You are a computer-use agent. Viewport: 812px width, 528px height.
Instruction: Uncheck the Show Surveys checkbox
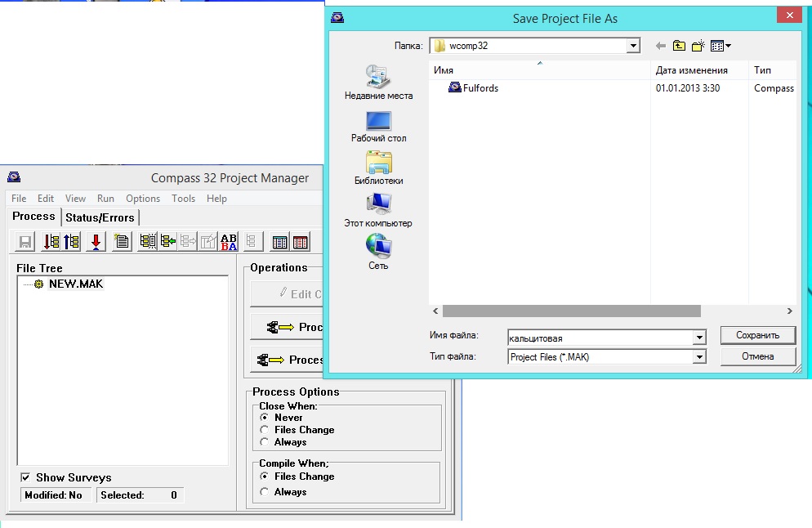[x=26, y=477]
